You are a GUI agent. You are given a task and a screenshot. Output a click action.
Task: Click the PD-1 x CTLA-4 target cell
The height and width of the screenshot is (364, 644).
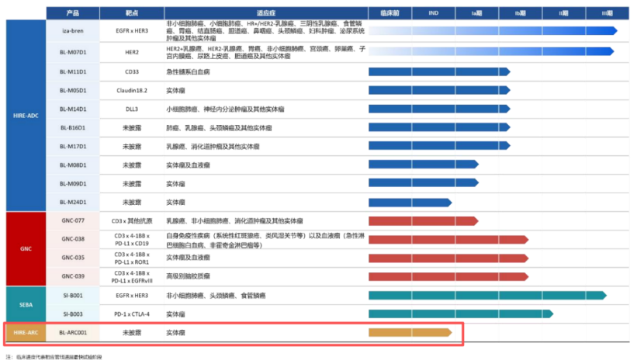tap(132, 314)
